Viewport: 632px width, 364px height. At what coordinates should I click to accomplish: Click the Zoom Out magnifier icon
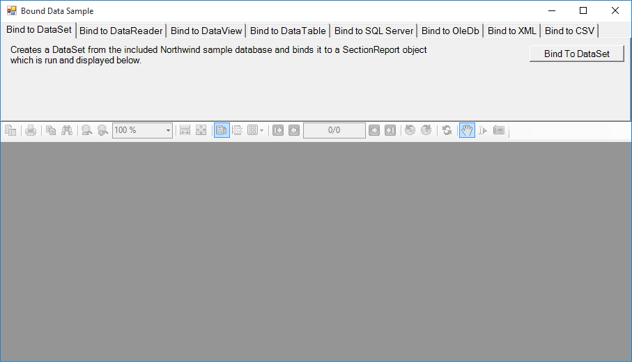pos(86,130)
